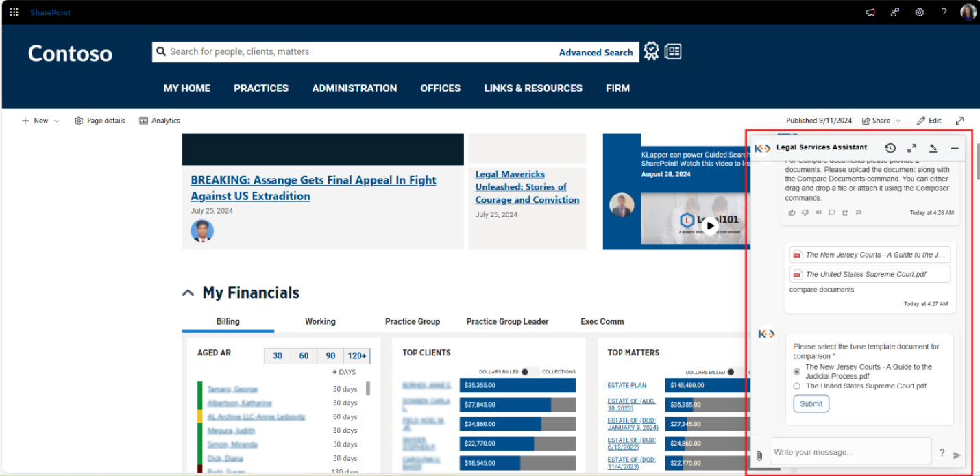
Task: Expand the Legal Services Assistant chat panel
Action: (911, 148)
